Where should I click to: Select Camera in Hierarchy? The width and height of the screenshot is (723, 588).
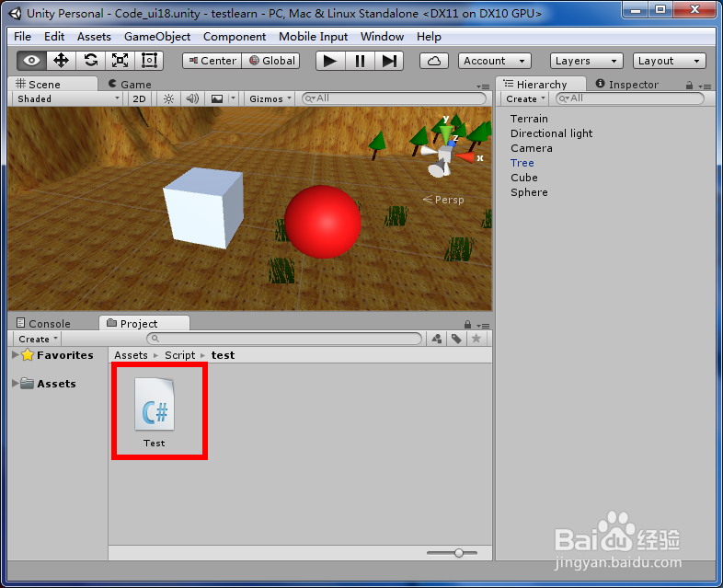(x=531, y=148)
